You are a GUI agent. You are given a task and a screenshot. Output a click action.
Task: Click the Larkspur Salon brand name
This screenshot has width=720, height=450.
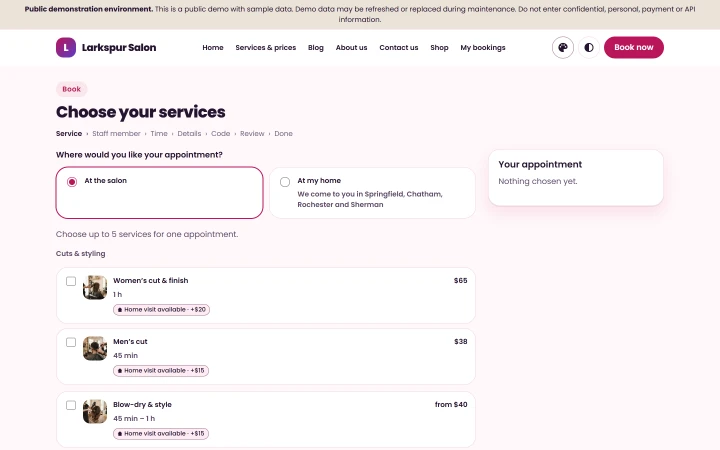click(x=119, y=47)
